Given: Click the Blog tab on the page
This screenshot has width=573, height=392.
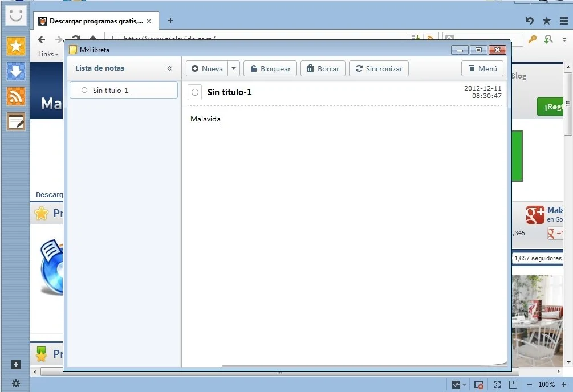Looking at the screenshot, I should click(x=519, y=76).
